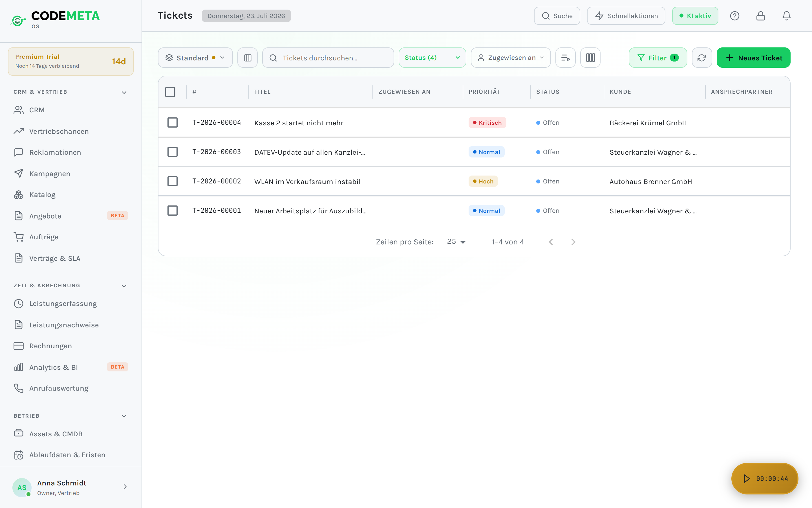Click ticket number T-2026-00001
Image resolution: width=812 pixels, height=508 pixels.
coord(217,211)
